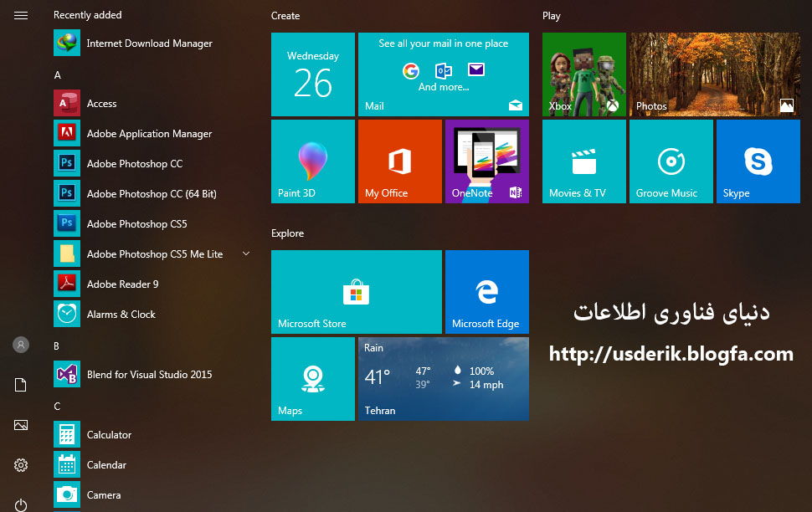Open the Wednesday 26 calendar tile
This screenshot has height=512, width=812.
point(313,74)
